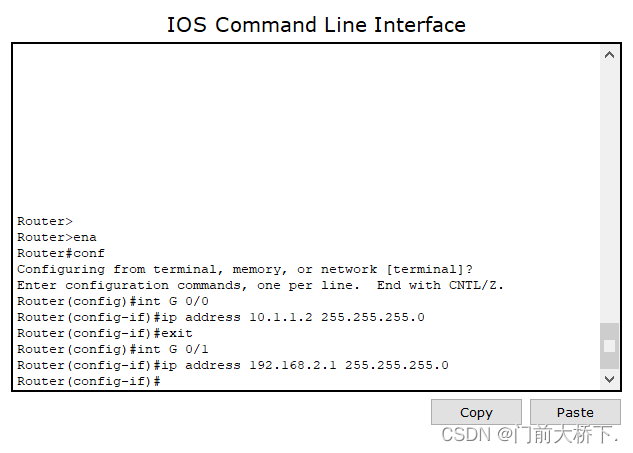Click the vertical scrollbar thumb
633x453 pixels.
click(609, 346)
